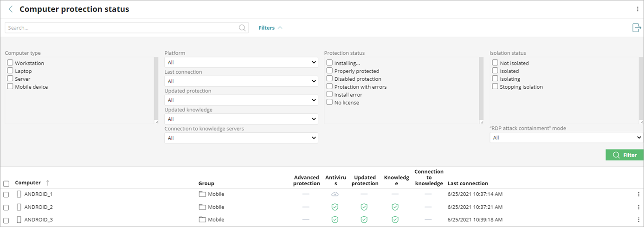
Task: Tick the Isolated status checkbox
Action: [x=495, y=71]
